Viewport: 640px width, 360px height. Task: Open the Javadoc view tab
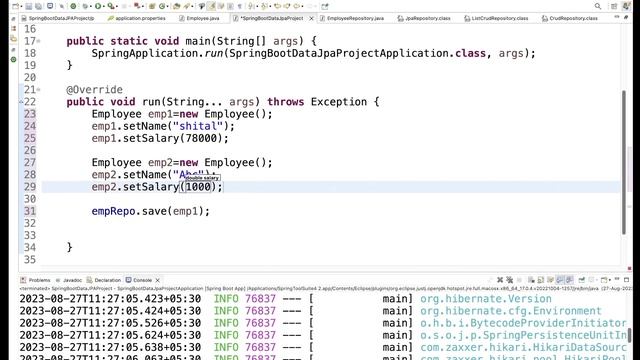tap(69, 280)
